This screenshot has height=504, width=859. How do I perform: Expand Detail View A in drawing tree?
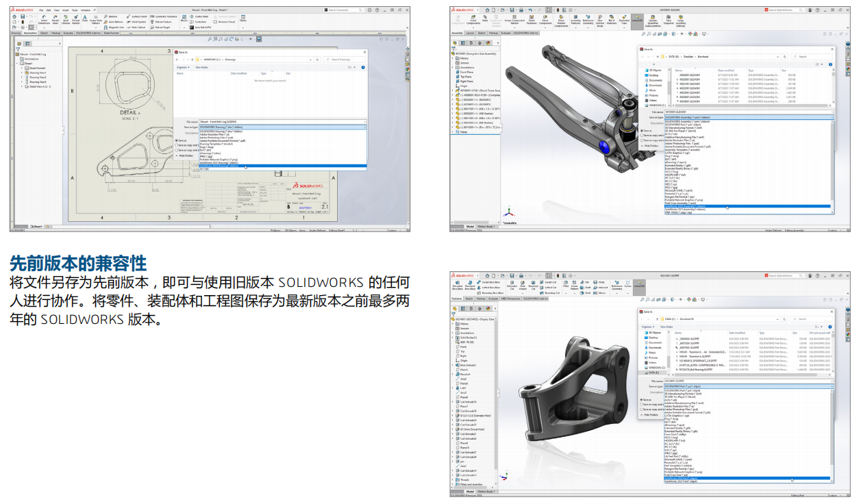pyautogui.click(x=22, y=86)
